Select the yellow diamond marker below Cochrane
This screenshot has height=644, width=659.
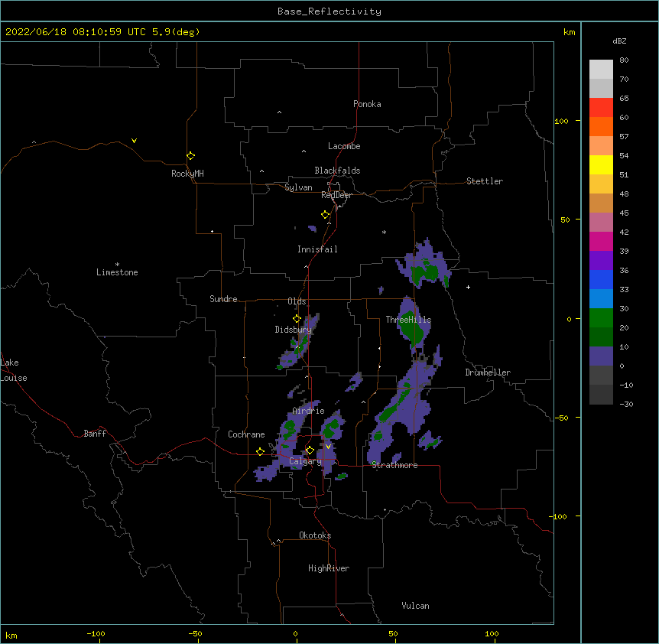click(x=260, y=451)
